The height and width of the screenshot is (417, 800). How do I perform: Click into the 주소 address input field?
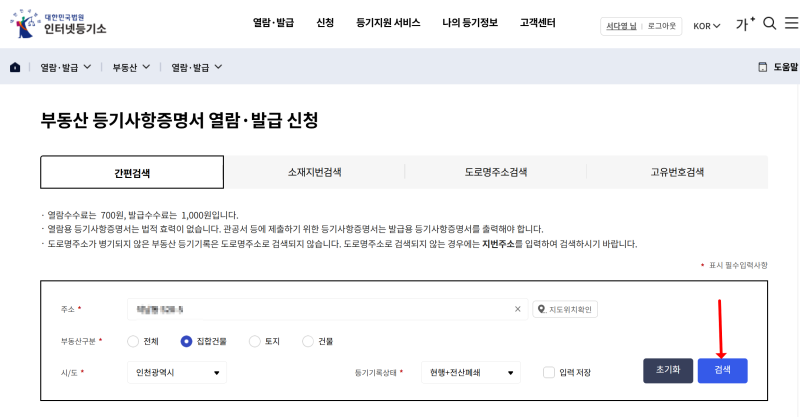pyautogui.click(x=328, y=309)
